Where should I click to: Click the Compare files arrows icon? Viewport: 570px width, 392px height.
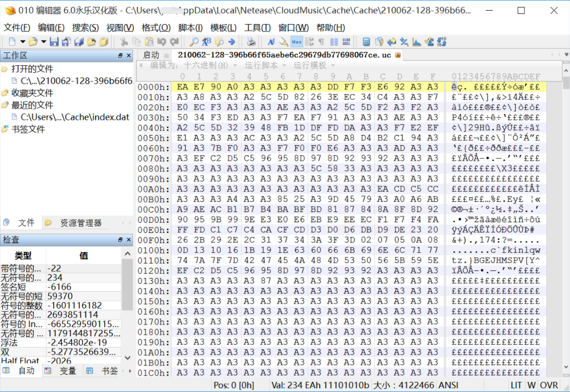pyautogui.click(x=392, y=42)
